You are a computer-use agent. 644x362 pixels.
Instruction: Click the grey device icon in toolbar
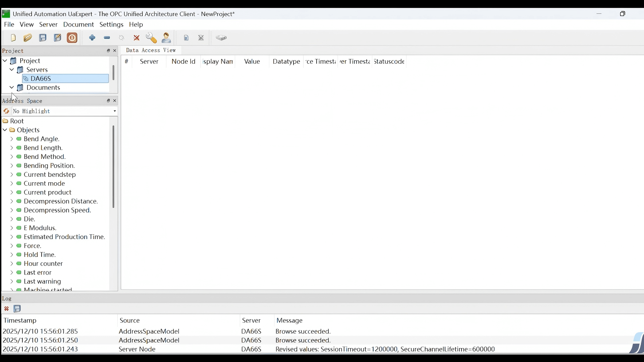[x=222, y=38]
